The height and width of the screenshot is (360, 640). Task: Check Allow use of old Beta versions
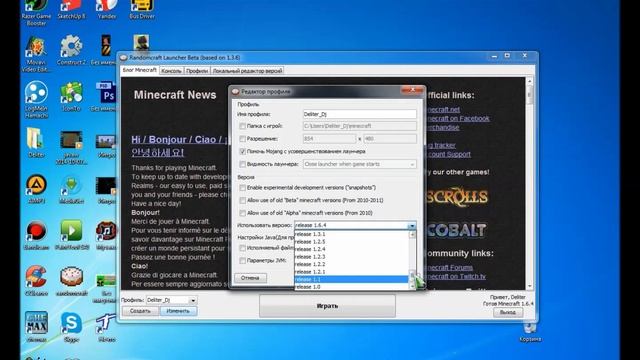(242, 200)
